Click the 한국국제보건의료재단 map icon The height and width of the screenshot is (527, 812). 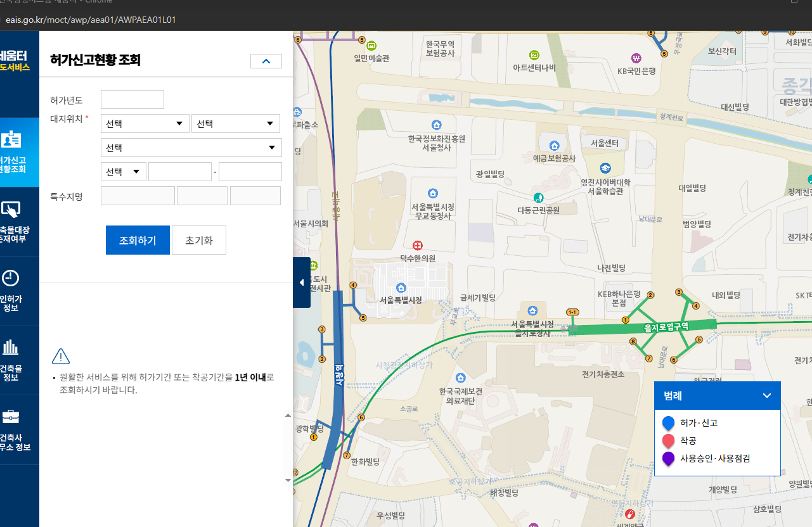click(x=461, y=378)
